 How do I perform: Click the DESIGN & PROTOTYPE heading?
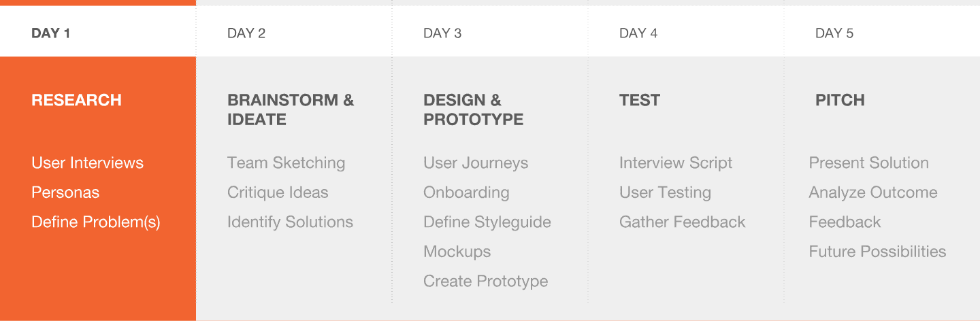[473, 109]
